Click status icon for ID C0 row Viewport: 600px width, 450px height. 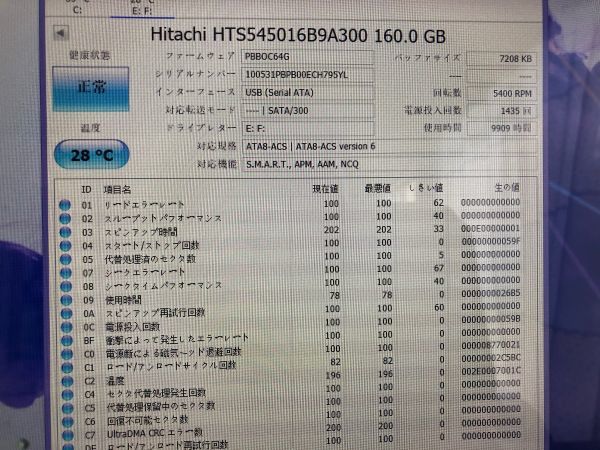pyautogui.click(x=67, y=354)
